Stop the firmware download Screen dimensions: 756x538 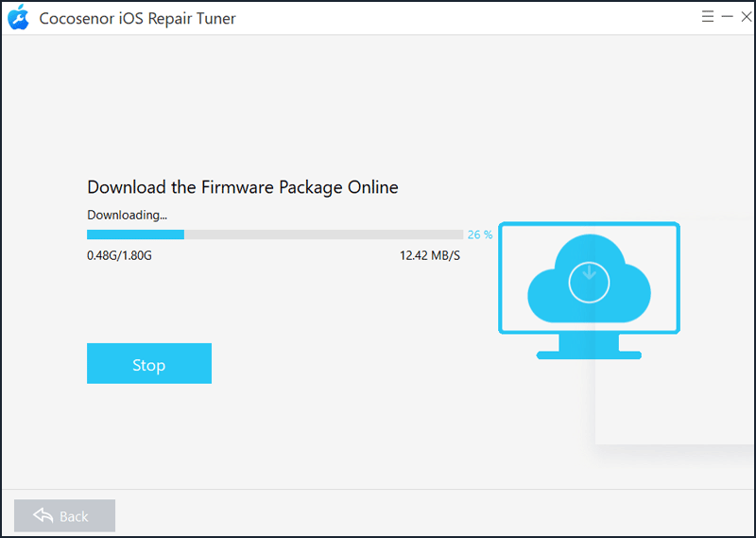pyautogui.click(x=149, y=363)
